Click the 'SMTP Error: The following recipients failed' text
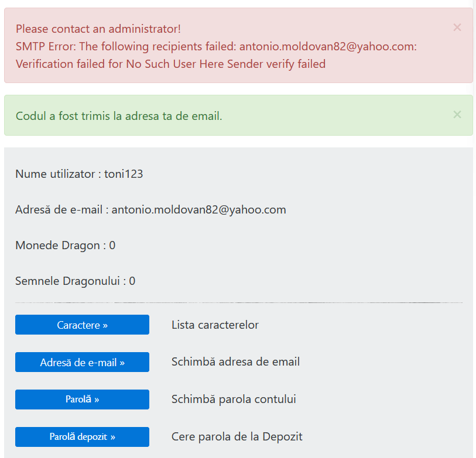This screenshot has height=458, width=476. pyautogui.click(x=126, y=46)
